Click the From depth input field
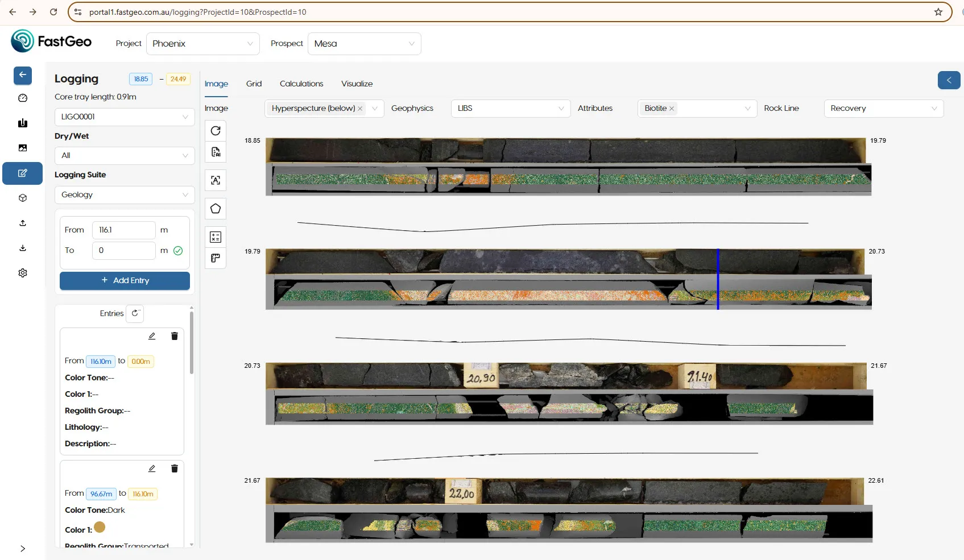Image resolution: width=964 pixels, height=560 pixels. (123, 230)
